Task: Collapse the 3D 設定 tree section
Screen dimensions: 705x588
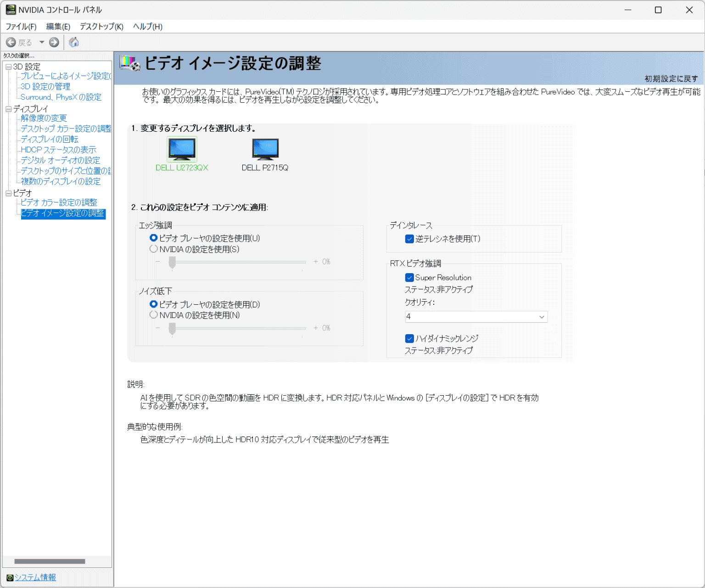Action: 8,67
